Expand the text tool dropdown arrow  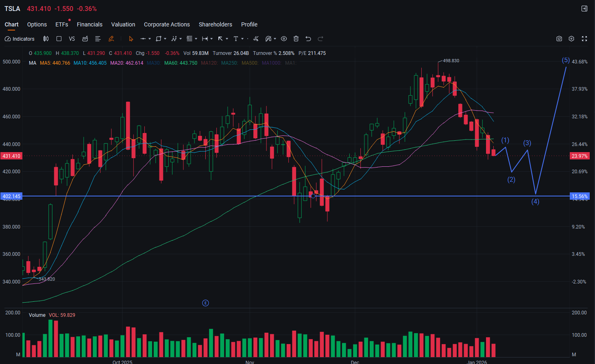tap(242, 39)
